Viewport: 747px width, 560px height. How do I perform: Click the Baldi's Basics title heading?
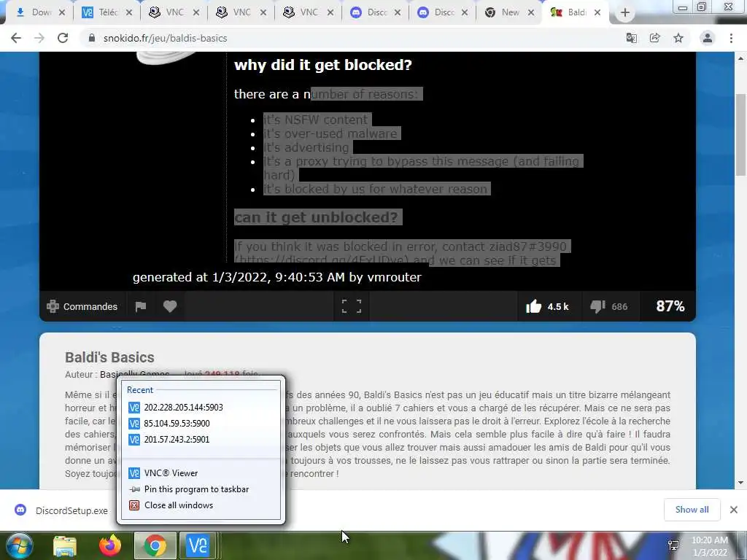coord(109,357)
